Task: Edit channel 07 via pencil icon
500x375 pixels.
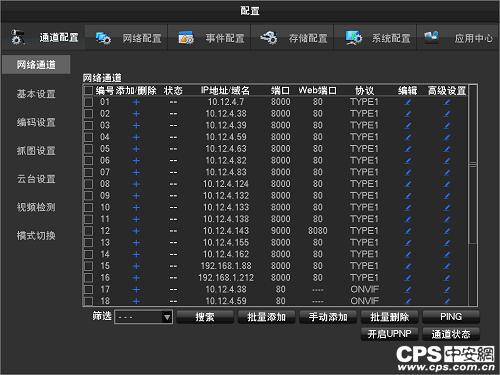Action: 407,172
